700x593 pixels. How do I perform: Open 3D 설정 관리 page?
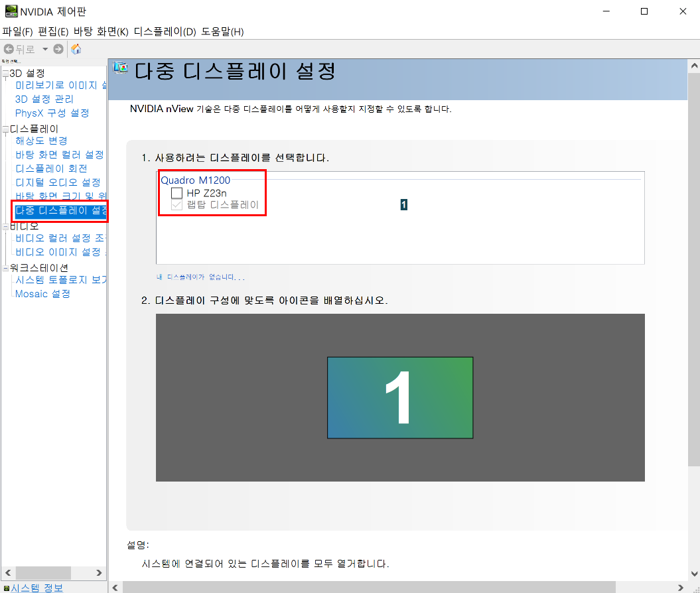(x=44, y=99)
